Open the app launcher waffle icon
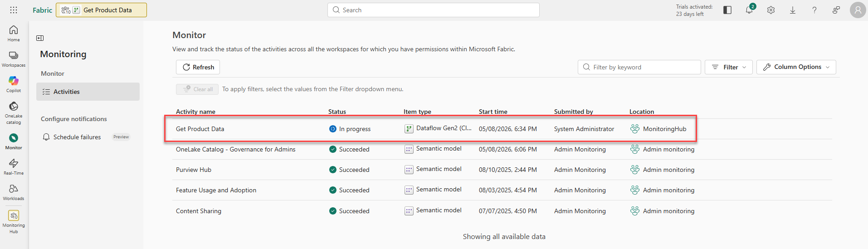This screenshot has width=868, height=249. (x=14, y=10)
